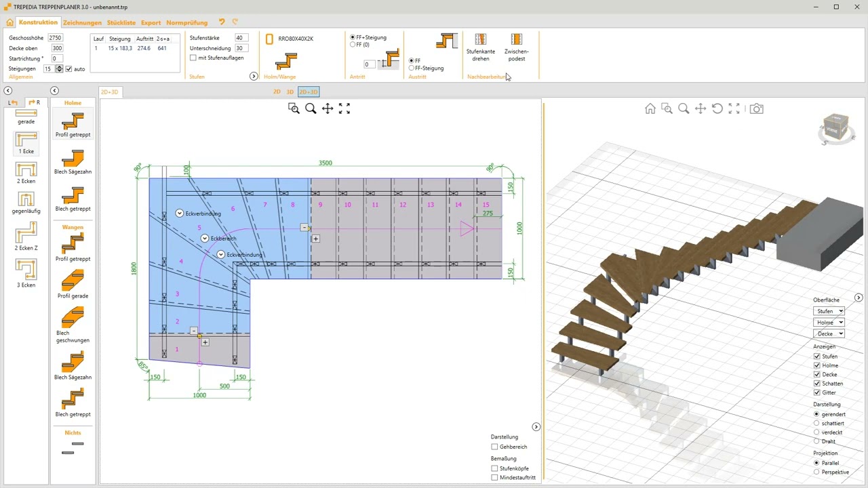Expand the first Eckverbindung label
Viewport: 868px width, 488px height.
click(x=180, y=213)
